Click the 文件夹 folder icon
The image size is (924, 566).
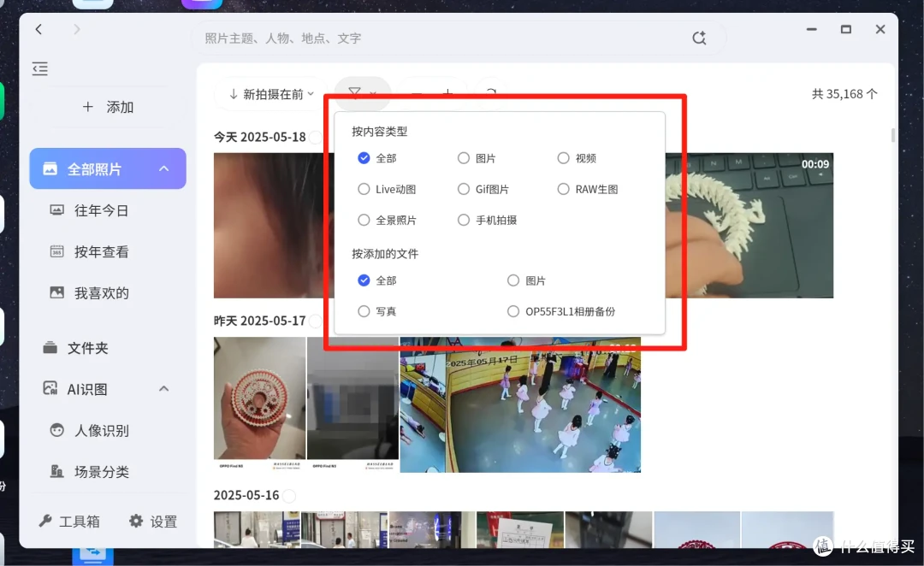tap(50, 347)
